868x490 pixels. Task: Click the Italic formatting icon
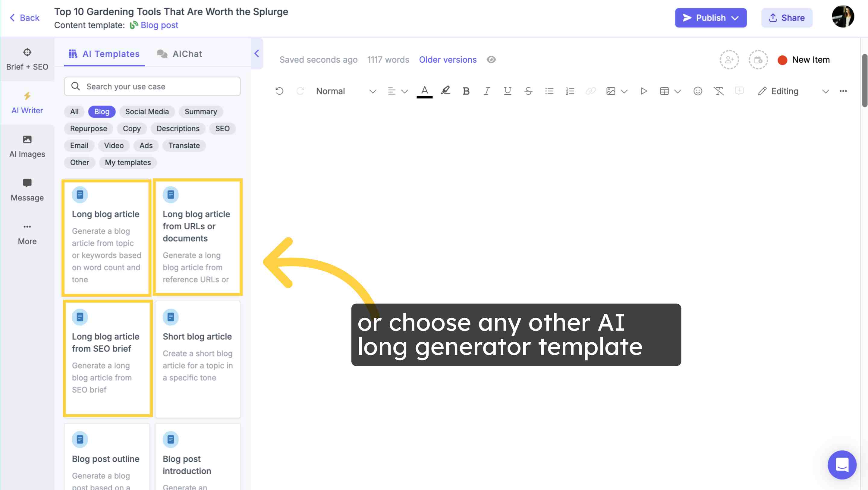pyautogui.click(x=486, y=91)
